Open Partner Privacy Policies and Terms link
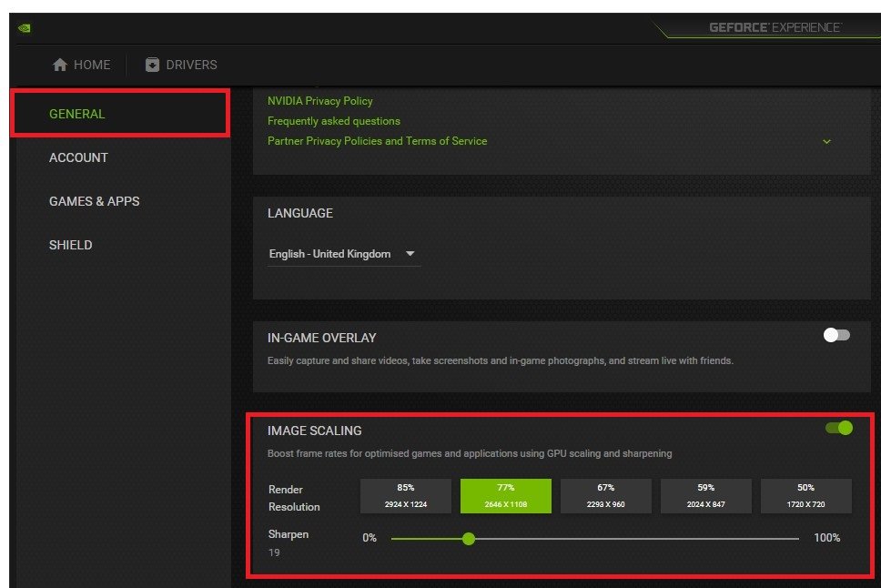The width and height of the screenshot is (881, 588). (377, 141)
